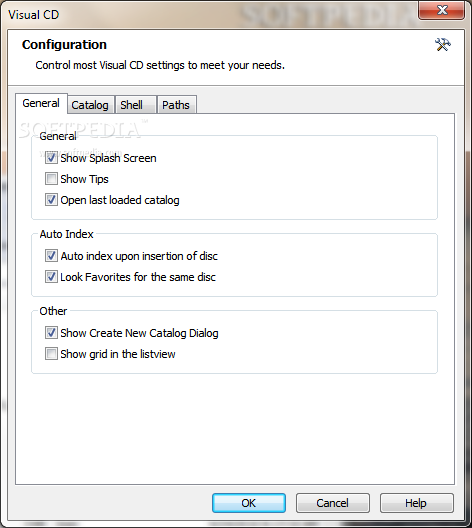Click the configuration tools icon in the header

443,44
